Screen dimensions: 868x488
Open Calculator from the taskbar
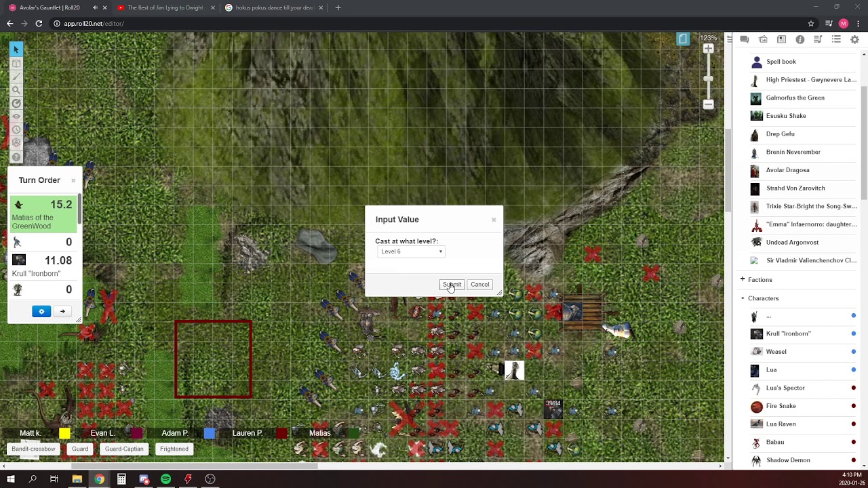coord(121,479)
